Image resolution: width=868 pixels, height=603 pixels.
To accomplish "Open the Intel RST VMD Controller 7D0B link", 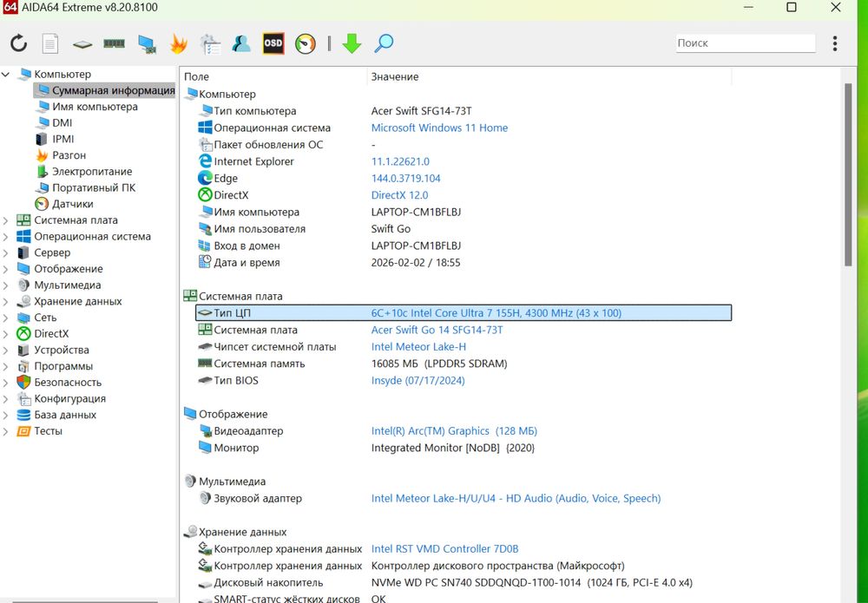I will tap(444, 549).
